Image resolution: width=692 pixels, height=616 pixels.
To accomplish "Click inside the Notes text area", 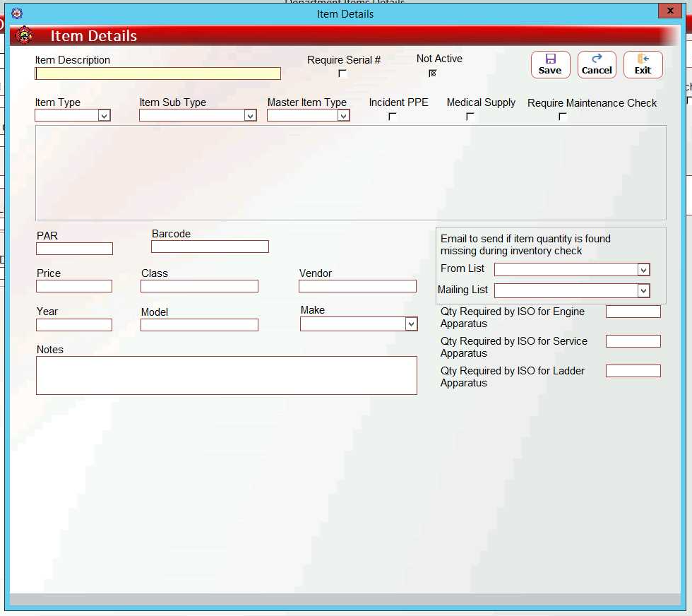I will pyautogui.click(x=226, y=375).
